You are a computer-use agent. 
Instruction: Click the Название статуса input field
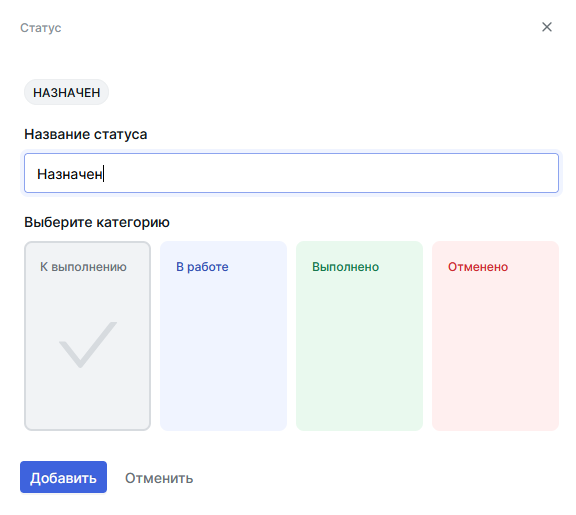tap(291, 173)
